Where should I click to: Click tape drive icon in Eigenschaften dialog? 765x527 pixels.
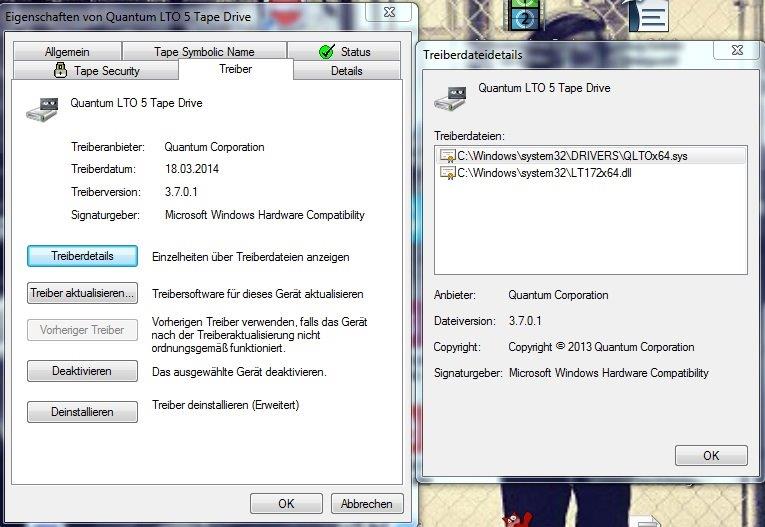click(x=43, y=109)
